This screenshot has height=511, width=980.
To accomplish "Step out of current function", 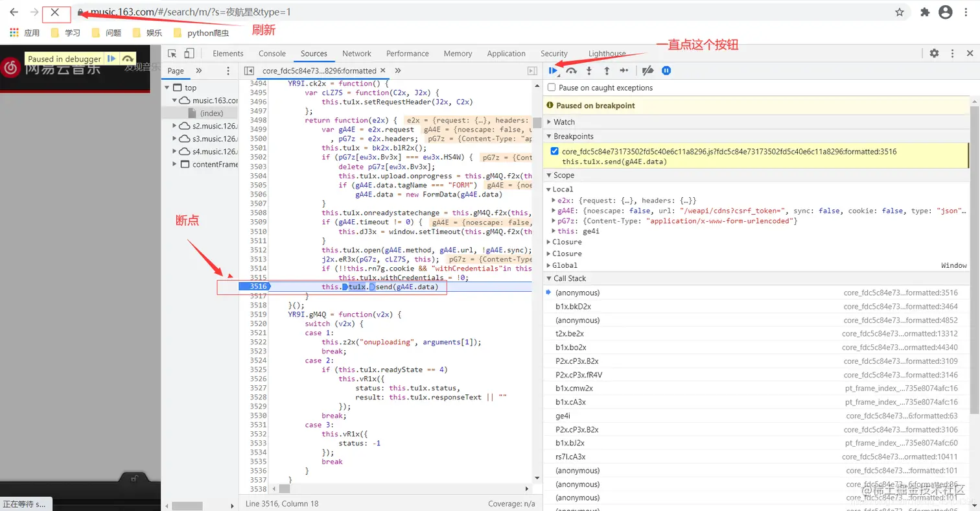I will 607,71.
